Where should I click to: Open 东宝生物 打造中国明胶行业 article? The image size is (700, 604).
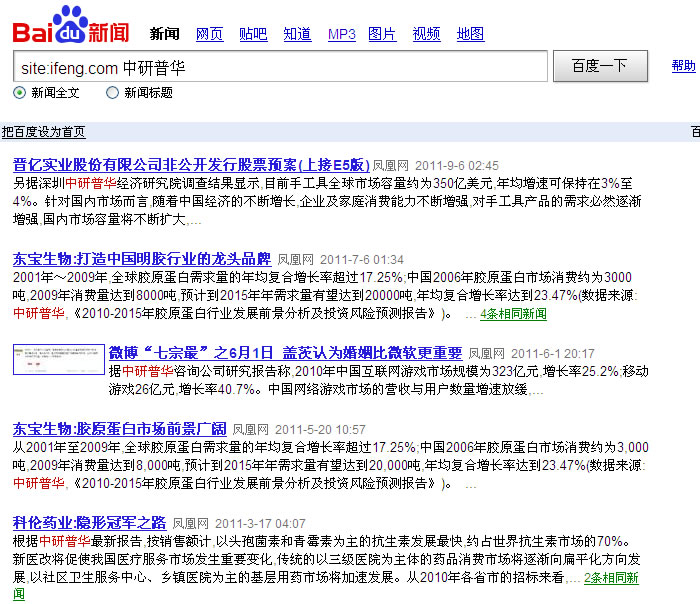click(x=141, y=258)
